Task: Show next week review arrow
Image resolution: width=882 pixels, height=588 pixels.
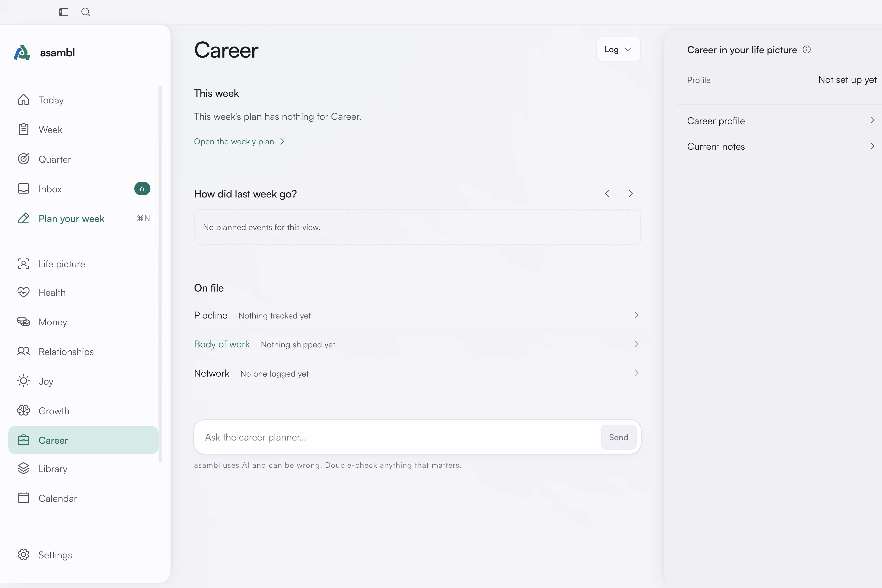Action: click(630, 194)
